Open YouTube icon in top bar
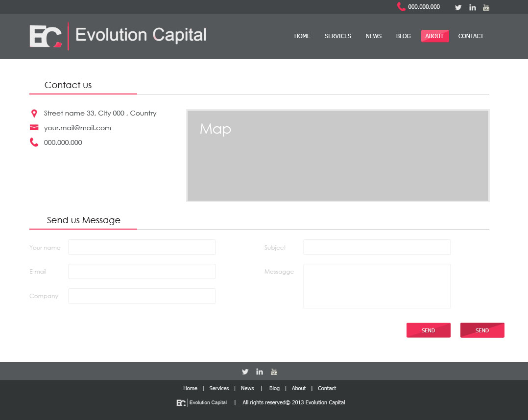The height and width of the screenshot is (420, 528). click(486, 7)
